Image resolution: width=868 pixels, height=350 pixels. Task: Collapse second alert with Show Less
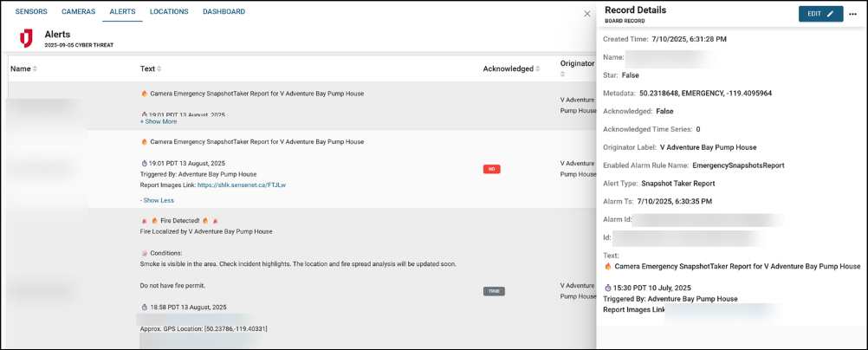(157, 200)
